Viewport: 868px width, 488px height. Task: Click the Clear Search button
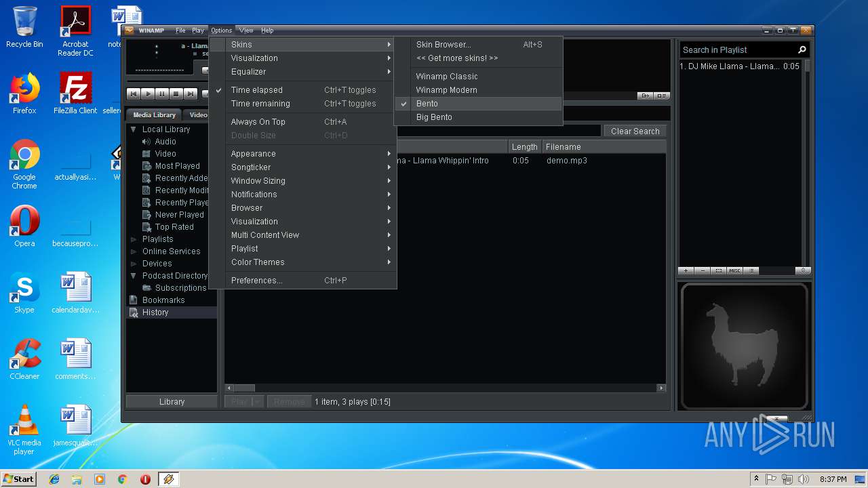[x=635, y=131]
